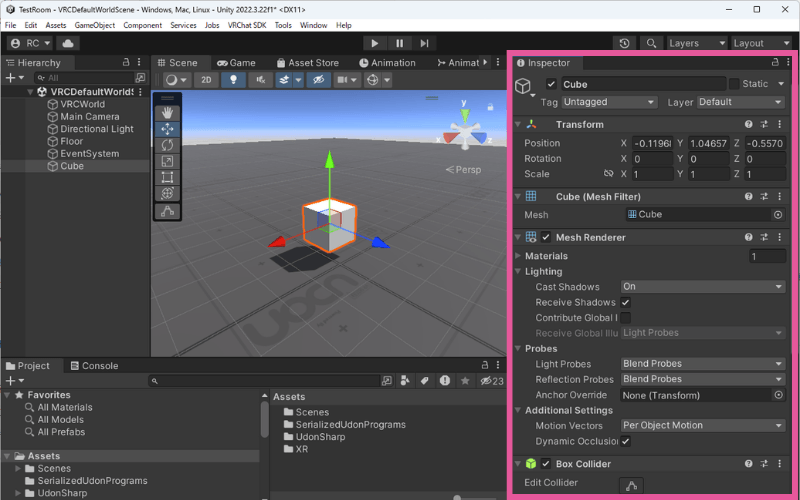The width and height of the screenshot is (800, 500).
Task: Switch to the Animation tab
Action: (x=387, y=63)
